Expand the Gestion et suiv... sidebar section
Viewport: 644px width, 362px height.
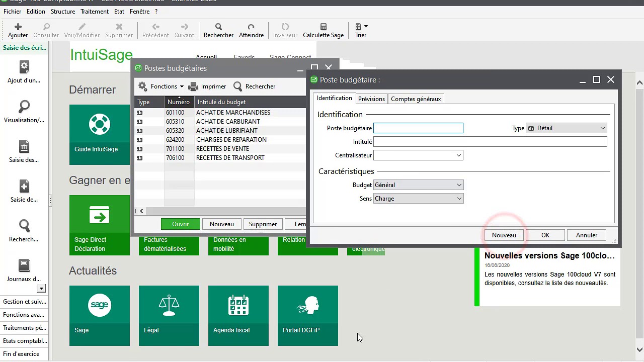click(x=24, y=302)
